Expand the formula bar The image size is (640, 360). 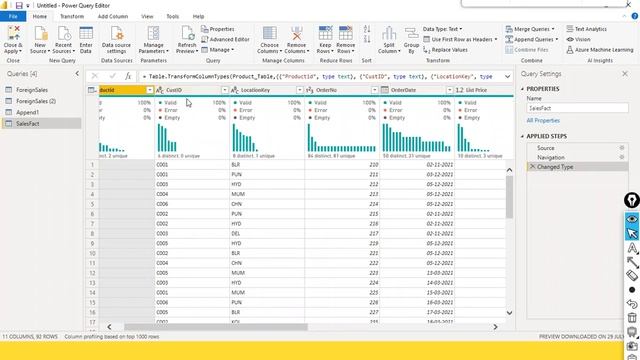(507, 76)
